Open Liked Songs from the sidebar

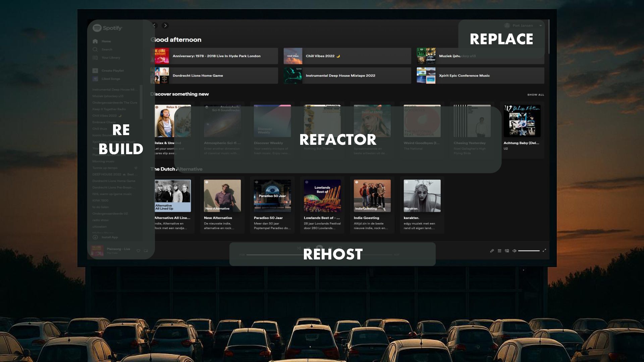coord(106,79)
